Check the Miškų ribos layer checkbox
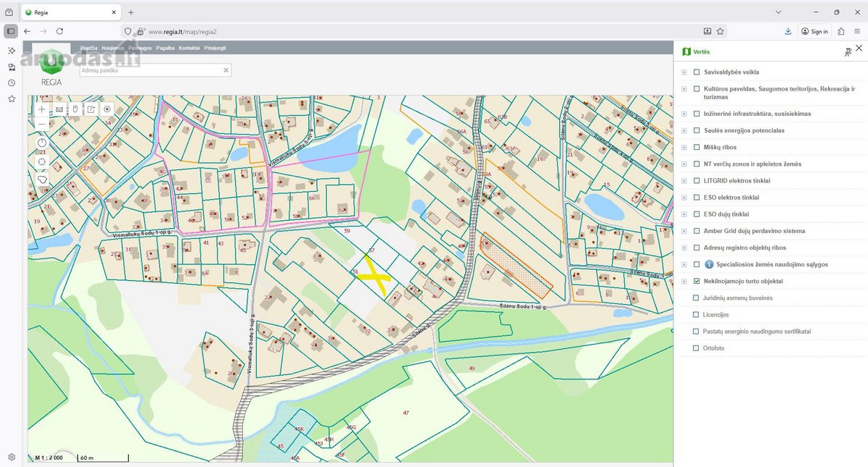The width and height of the screenshot is (868, 467). point(697,147)
